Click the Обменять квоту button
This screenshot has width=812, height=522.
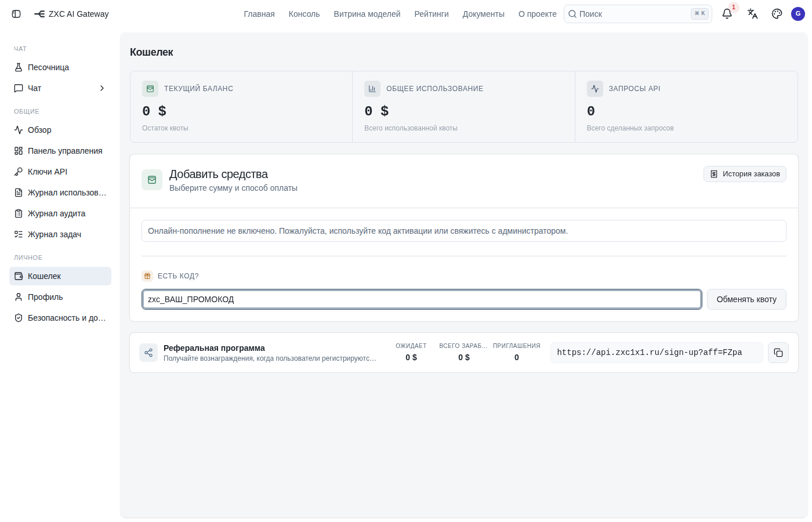click(x=746, y=299)
